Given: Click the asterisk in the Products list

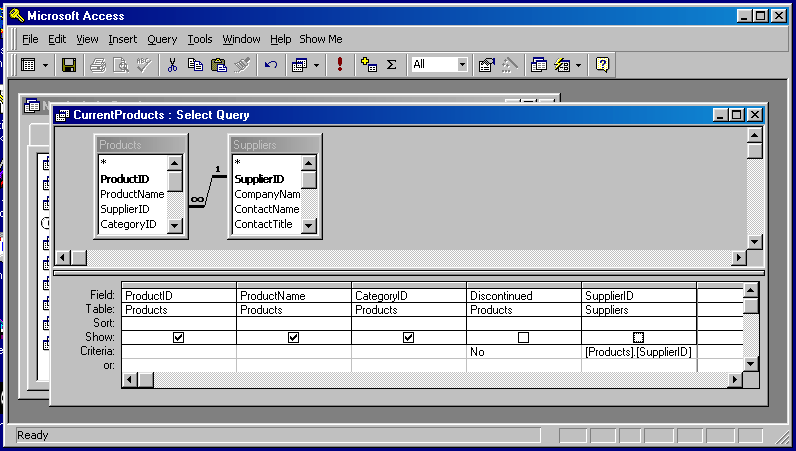Looking at the screenshot, I should (103, 163).
